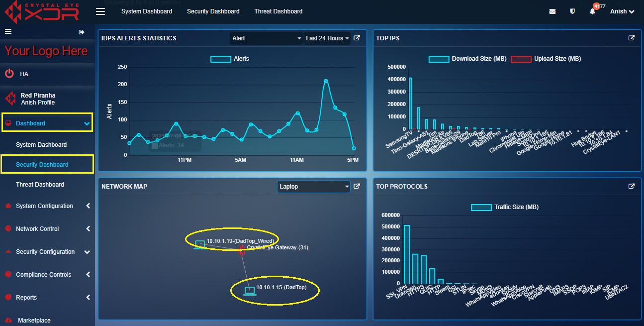Expand the Reports chevron
The height and width of the screenshot is (326, 644).
click(x=88, y=298)
